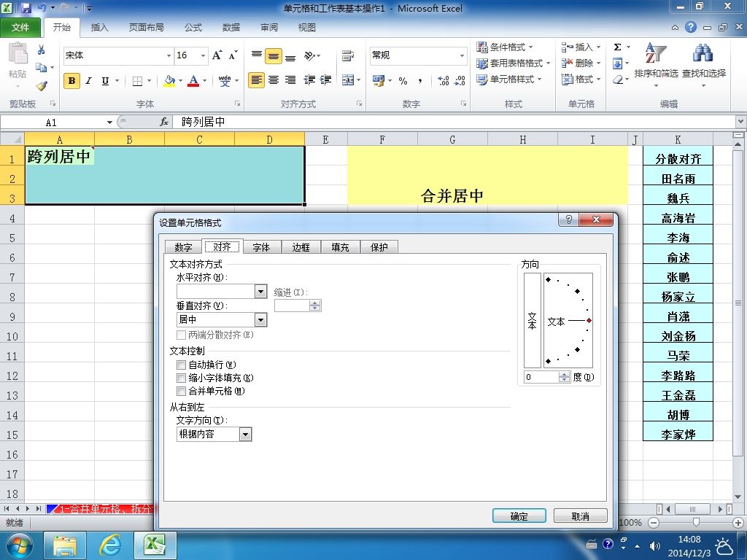Click the middle align icon

coord(274,55)
